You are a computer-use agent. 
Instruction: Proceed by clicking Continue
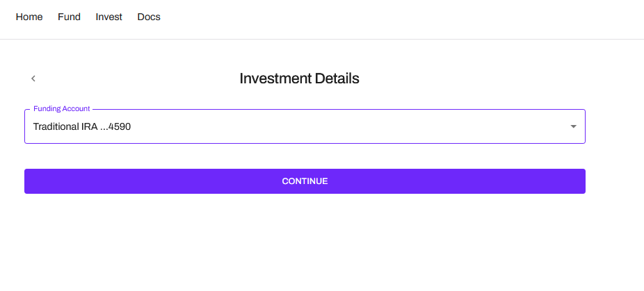click(305, 181)
